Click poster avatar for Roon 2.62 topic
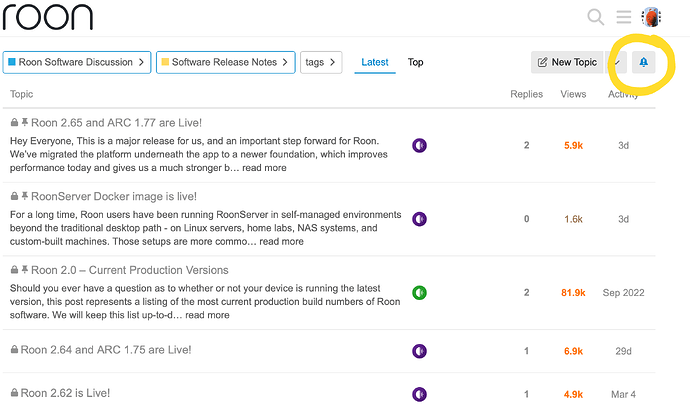Image resolution: width=690 pixels, height=405 pixels. [419, 394]
